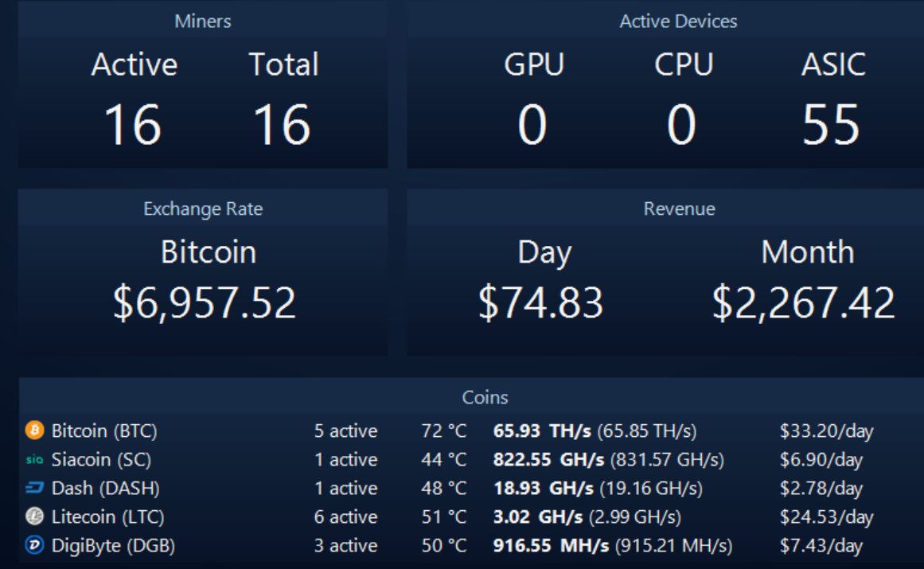This screenshot has width=924, height=569.
Task: Click the 72 °C temperature value
Action: tap(444, 431)
